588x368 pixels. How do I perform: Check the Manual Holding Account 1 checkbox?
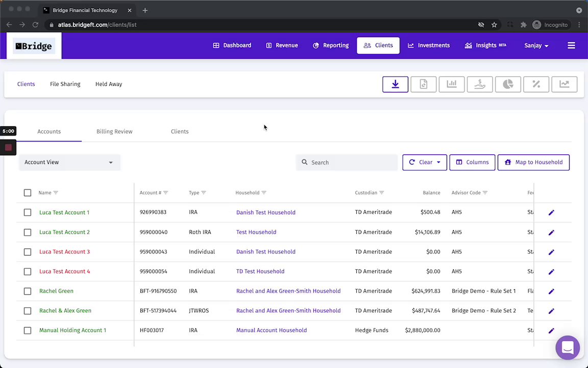point(28,331)
